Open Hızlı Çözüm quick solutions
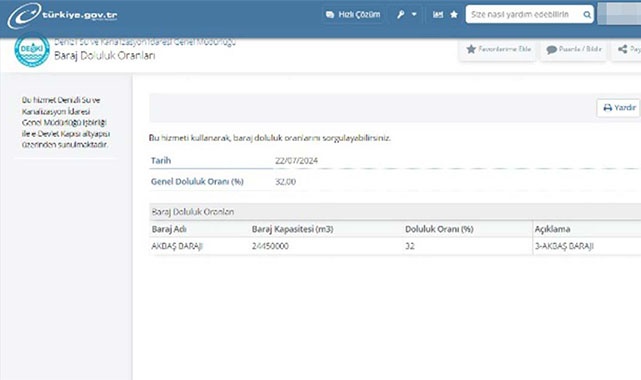The image size is (641, 380). [353, 15]
